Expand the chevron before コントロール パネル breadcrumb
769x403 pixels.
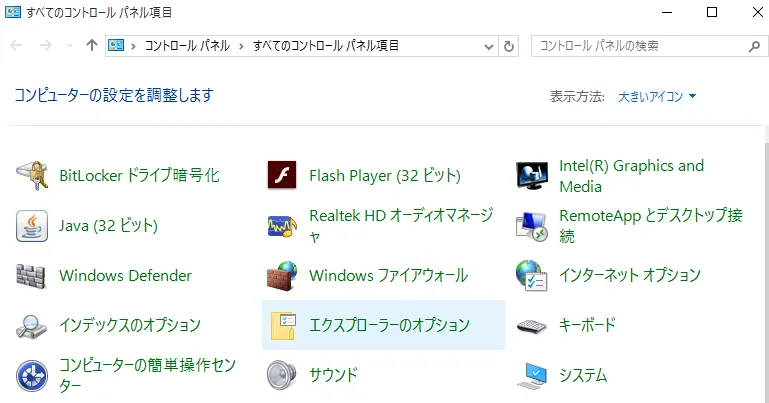coord(133,46)
